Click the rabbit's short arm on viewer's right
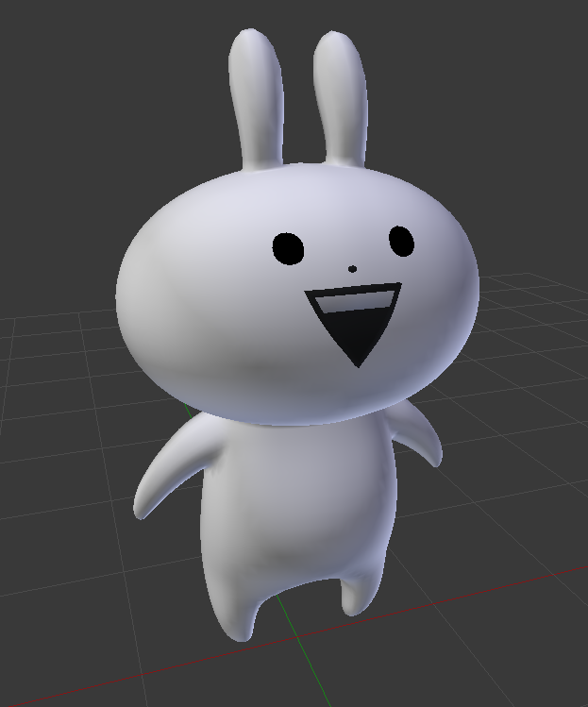Screen dimensions: 588x707 coord(417,433)
